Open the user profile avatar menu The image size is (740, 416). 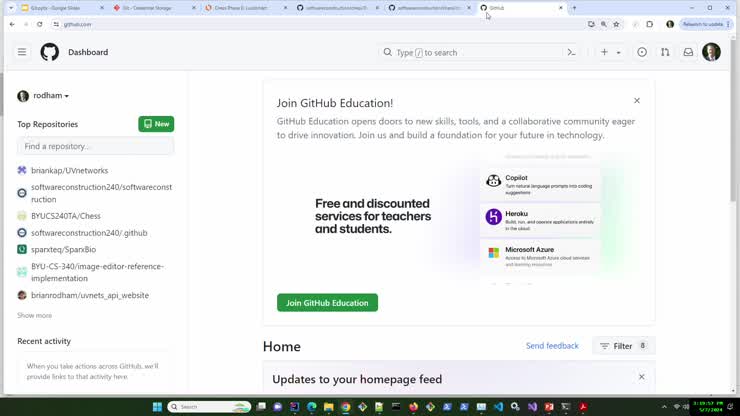point(711,52)
